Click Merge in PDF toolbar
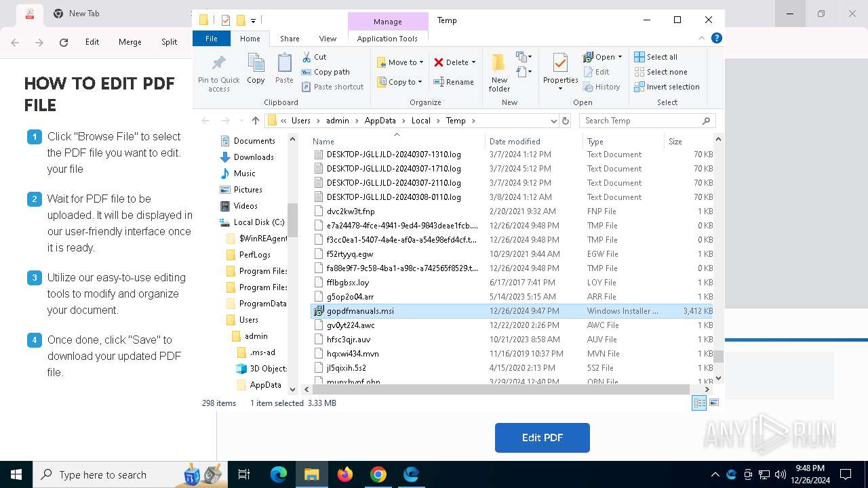This screenshot has height=488, width=868. (x=130, y=42)
